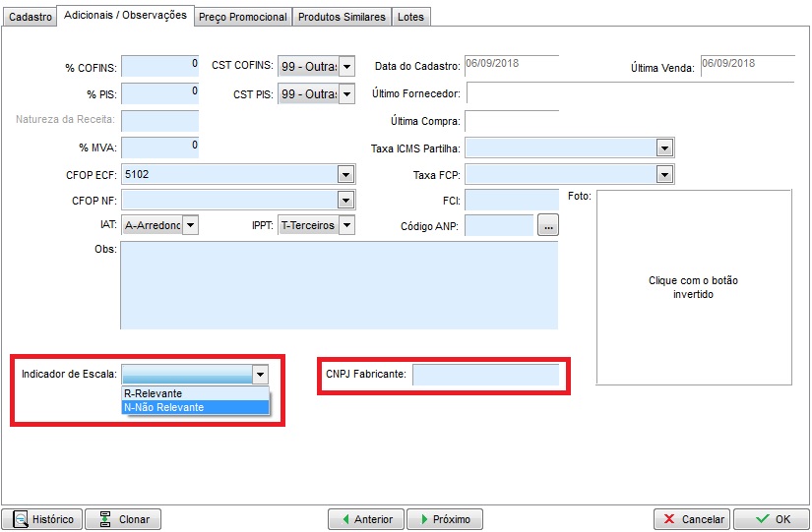The image size is (812, 532).
Task: Expand the CST COFINS dropdown
Action: [345, 67]
